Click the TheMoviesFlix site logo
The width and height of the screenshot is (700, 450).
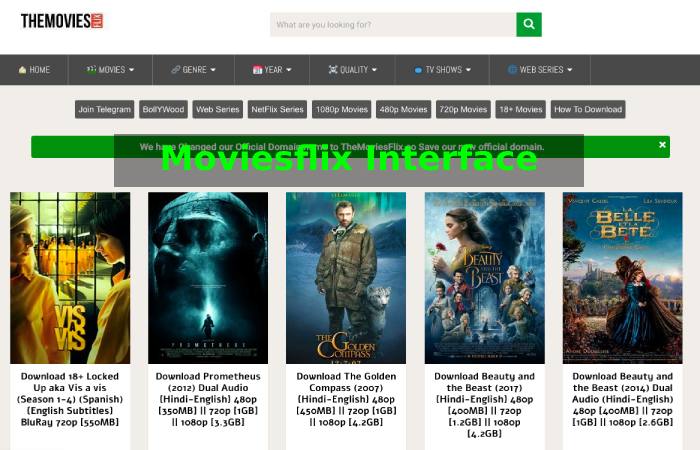coord(62,21)
